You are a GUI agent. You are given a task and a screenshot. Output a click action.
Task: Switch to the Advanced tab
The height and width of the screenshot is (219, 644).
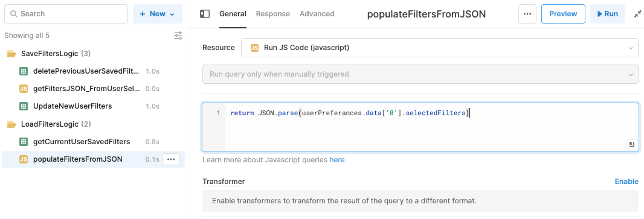point(317,14)
